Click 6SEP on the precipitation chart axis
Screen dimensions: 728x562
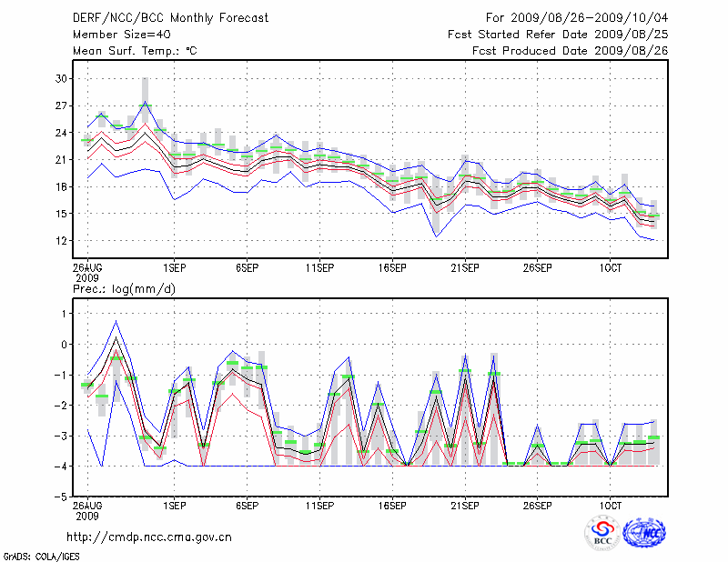click(247, 504)
